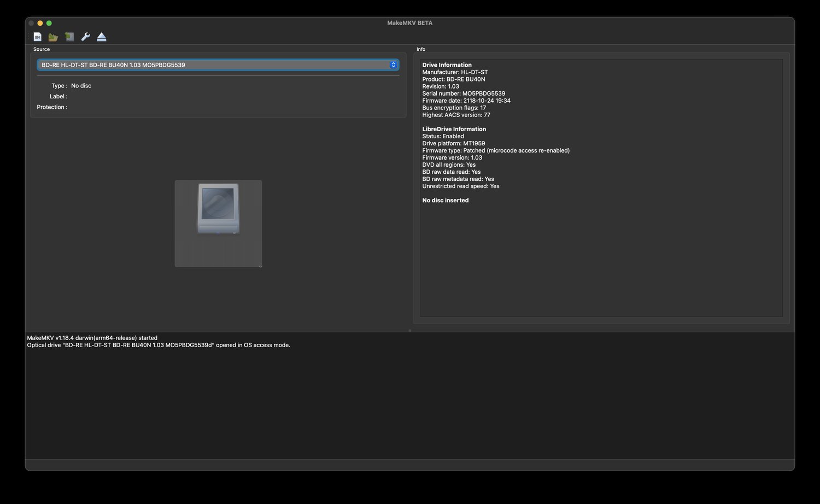Click the 'MakeMKV BETA' window title
The width and height of the screenshot is (820, 504).
[410, 23]
